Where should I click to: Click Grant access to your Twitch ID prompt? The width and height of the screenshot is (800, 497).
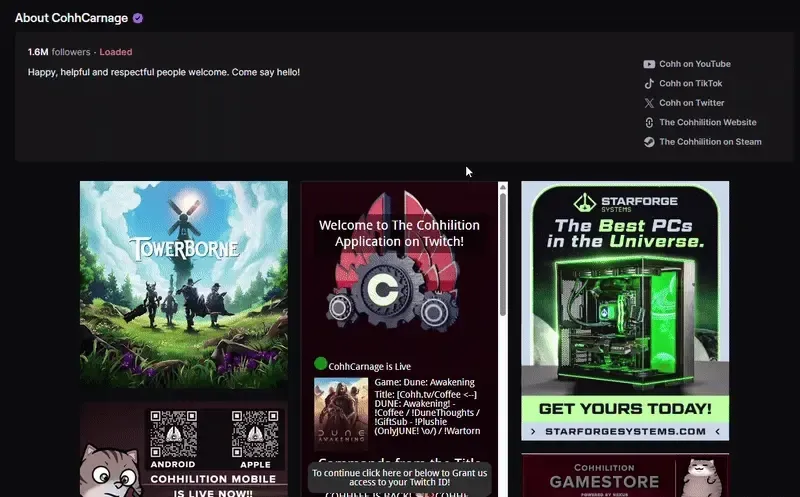[399, 478]
